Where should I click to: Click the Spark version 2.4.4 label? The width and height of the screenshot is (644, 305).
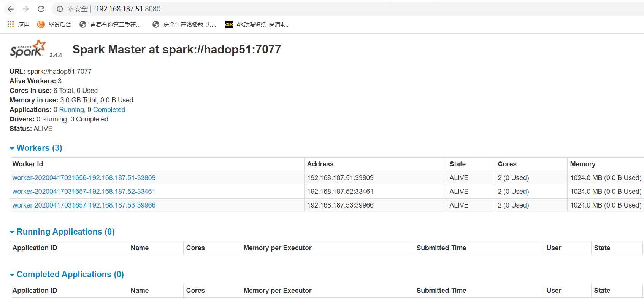[56, 55]
